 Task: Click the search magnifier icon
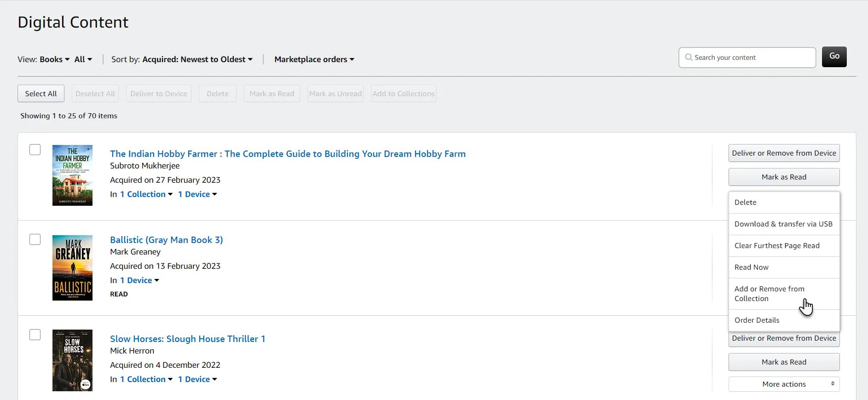[689, 58]
